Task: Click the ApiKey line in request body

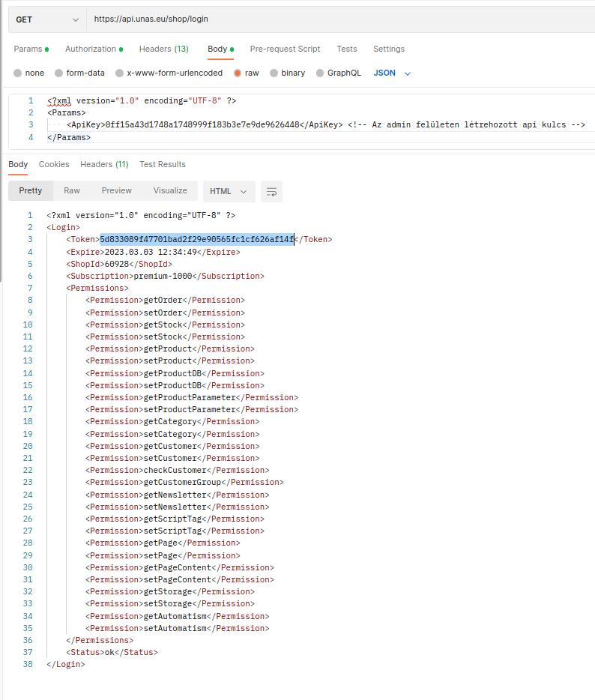Action: click(325, 125)
